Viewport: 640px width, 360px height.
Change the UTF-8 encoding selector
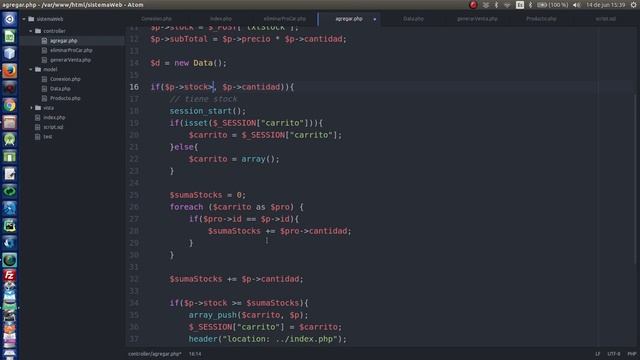tap(613, 354)
